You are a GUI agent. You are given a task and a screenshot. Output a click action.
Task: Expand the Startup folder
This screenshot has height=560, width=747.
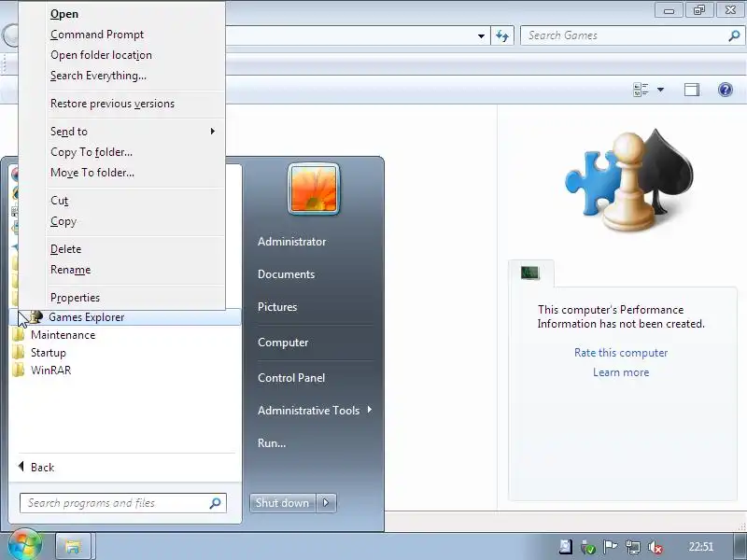pyautogui.click(x=49, y=353)
